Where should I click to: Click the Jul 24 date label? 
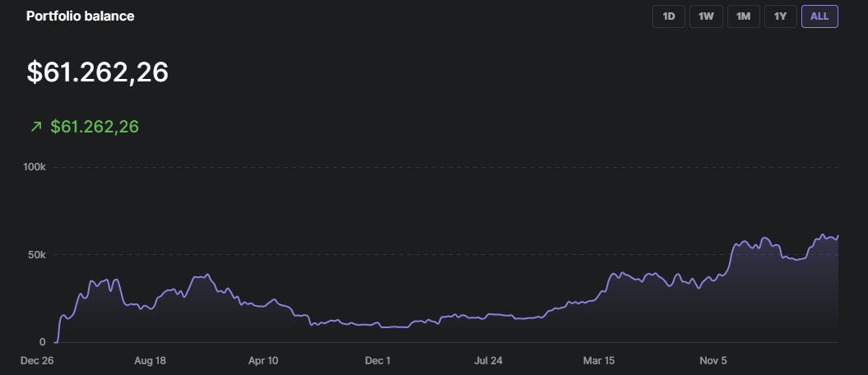click(489, 361)
